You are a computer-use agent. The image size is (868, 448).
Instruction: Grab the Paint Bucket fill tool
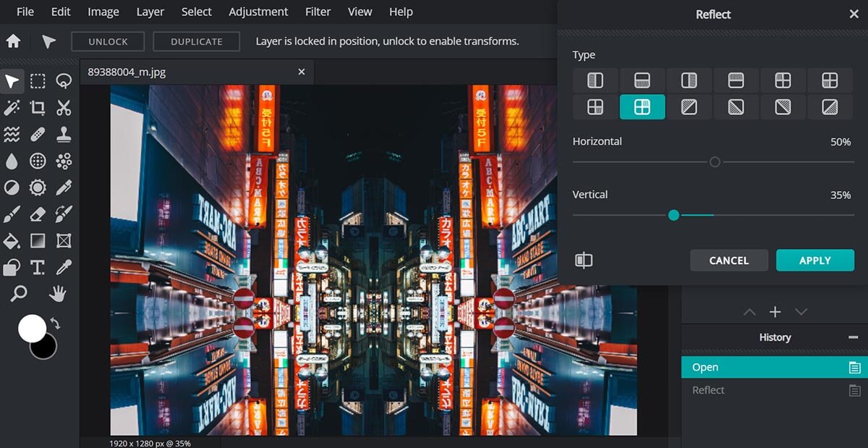pyautogui.click(x=12, y=240)
